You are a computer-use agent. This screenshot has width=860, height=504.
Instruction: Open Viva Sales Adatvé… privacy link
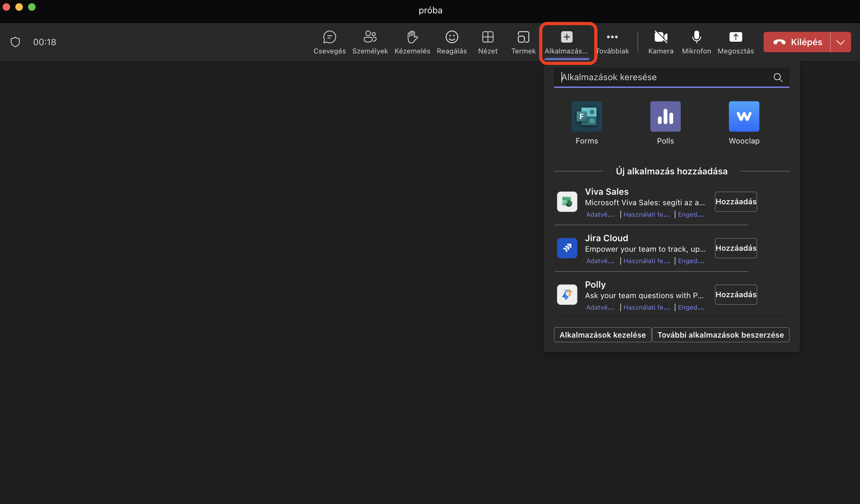click(600, 214)
